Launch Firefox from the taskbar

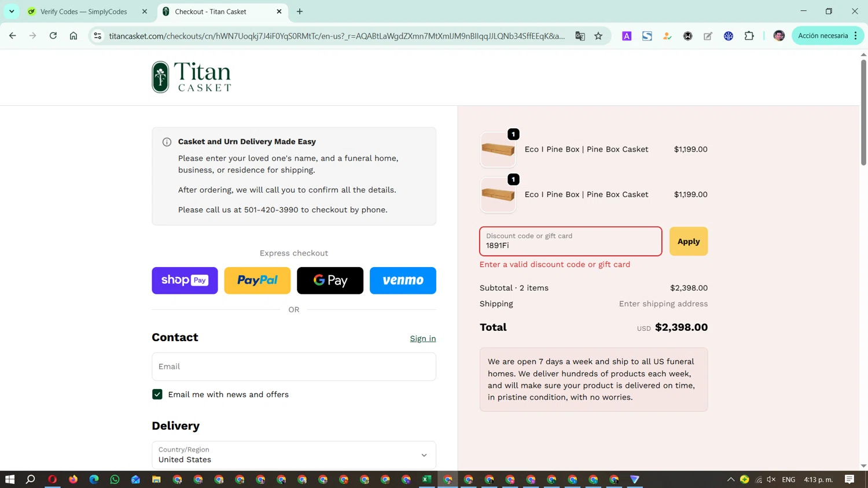(73, 479)
